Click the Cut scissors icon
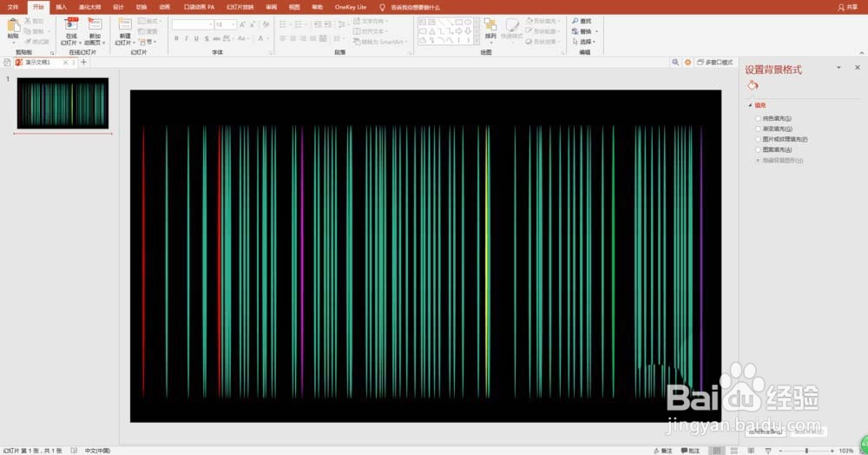Screen dimensions: 868x455 [28, 21]
